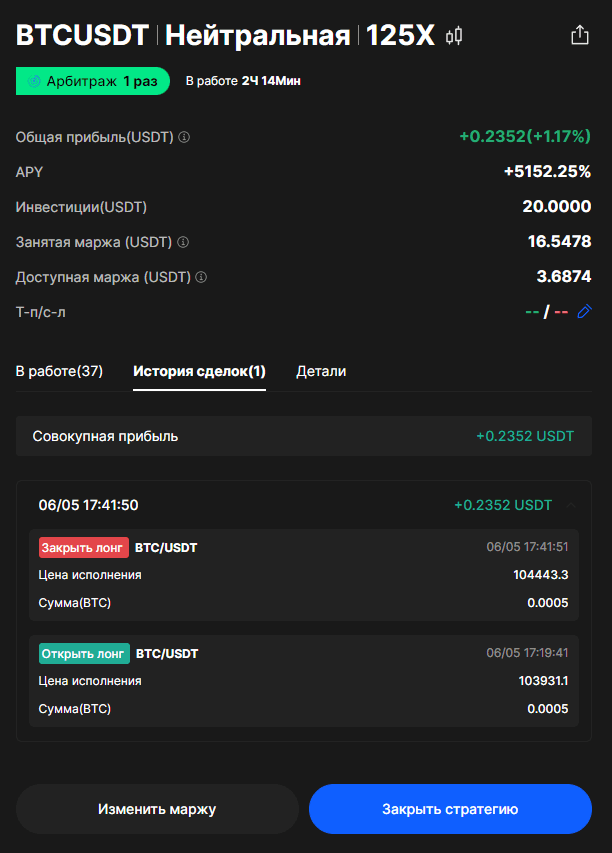Screen dimensions: 612x853
Task: Click the Открыть лонг label
Action: point(84,654)
